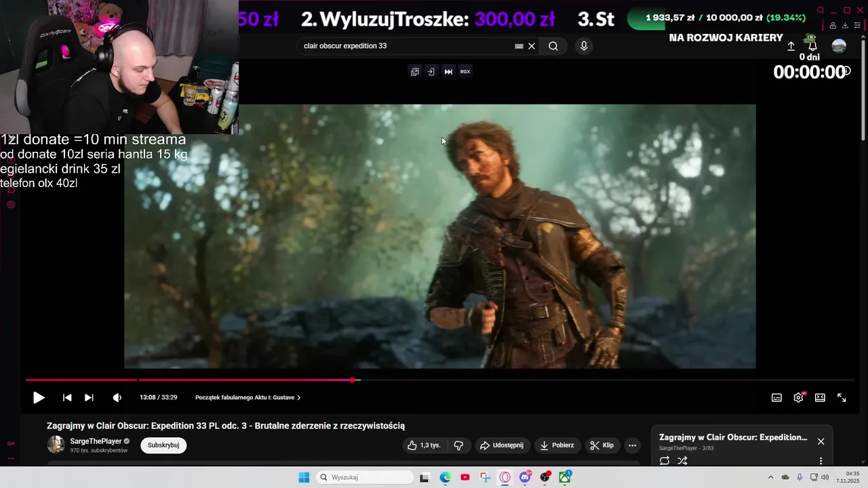Open the YouTube app on taskbar
This screenshot has height=488, width=868.
tap(465, 477)
